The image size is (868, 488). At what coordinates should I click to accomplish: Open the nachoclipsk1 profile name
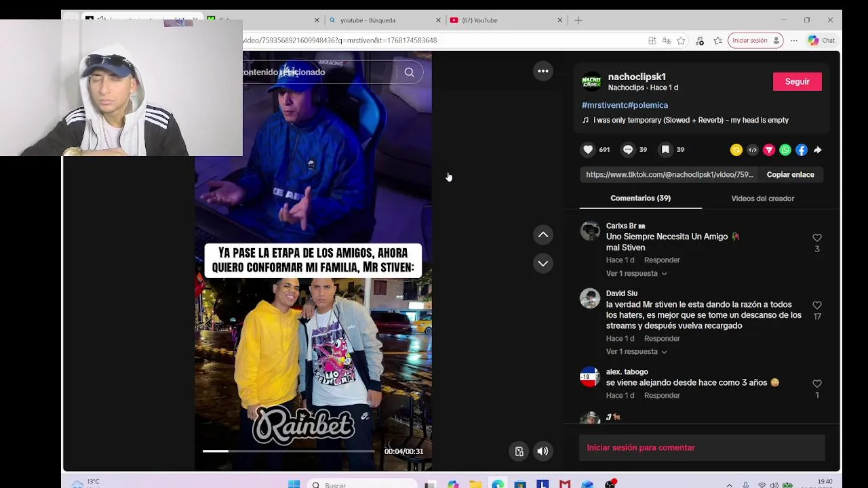click(637, 77)
